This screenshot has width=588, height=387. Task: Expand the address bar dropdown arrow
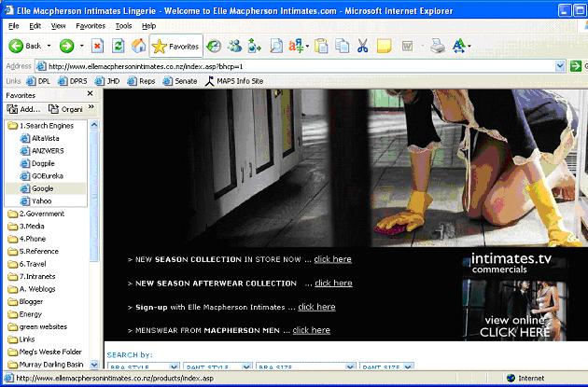coord(561,66)
